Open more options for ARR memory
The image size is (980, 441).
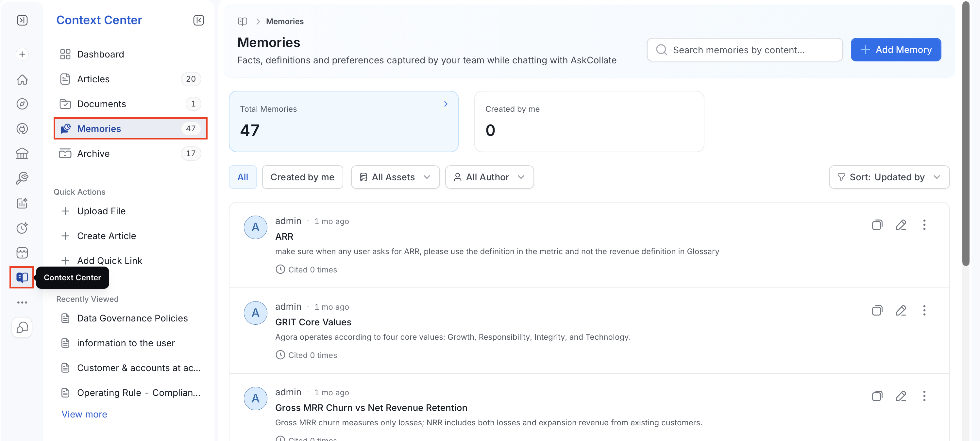(x=924, y=225)
